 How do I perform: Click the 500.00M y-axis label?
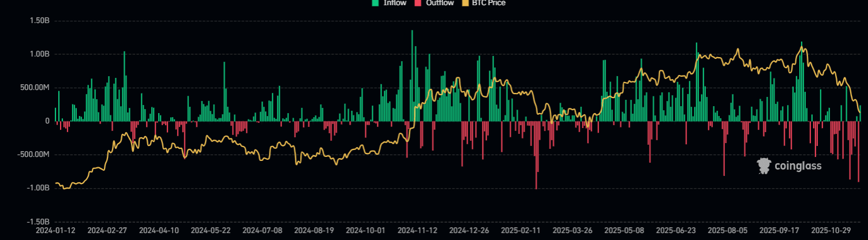34,88
